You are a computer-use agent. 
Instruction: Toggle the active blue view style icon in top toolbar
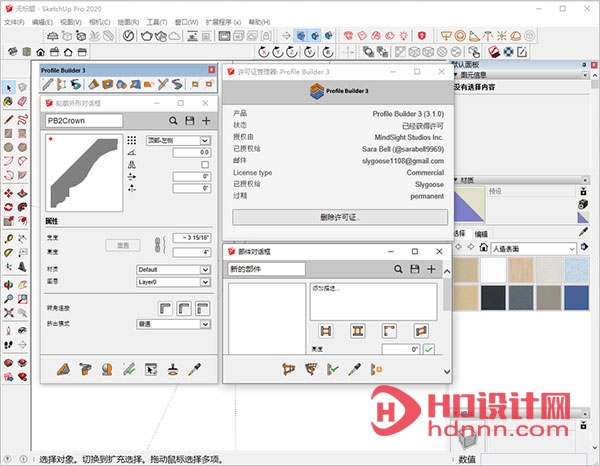pyautogui.click(x=301, y=36)
